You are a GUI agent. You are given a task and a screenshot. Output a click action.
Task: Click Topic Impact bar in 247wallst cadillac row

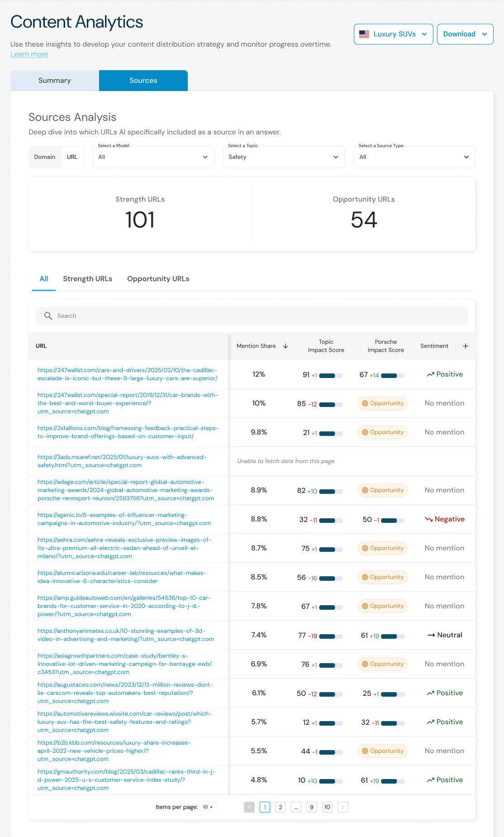point(331,376)
